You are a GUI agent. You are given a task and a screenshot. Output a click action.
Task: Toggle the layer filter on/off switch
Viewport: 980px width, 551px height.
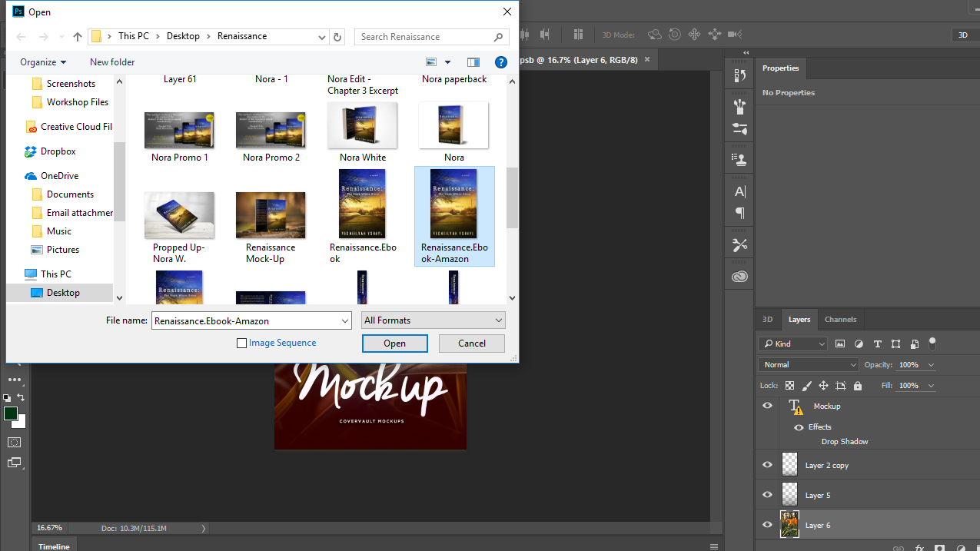pyautogui.click(x=932, y=342)
